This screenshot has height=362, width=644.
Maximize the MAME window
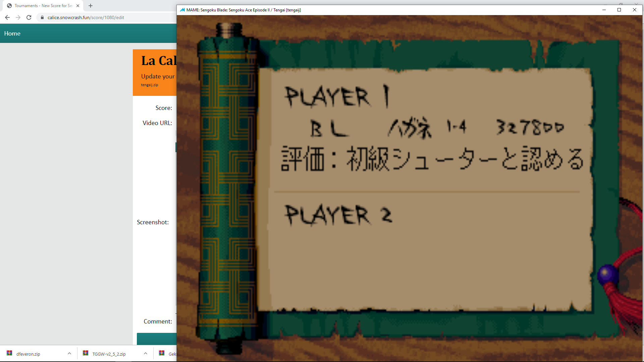(619, 10)
